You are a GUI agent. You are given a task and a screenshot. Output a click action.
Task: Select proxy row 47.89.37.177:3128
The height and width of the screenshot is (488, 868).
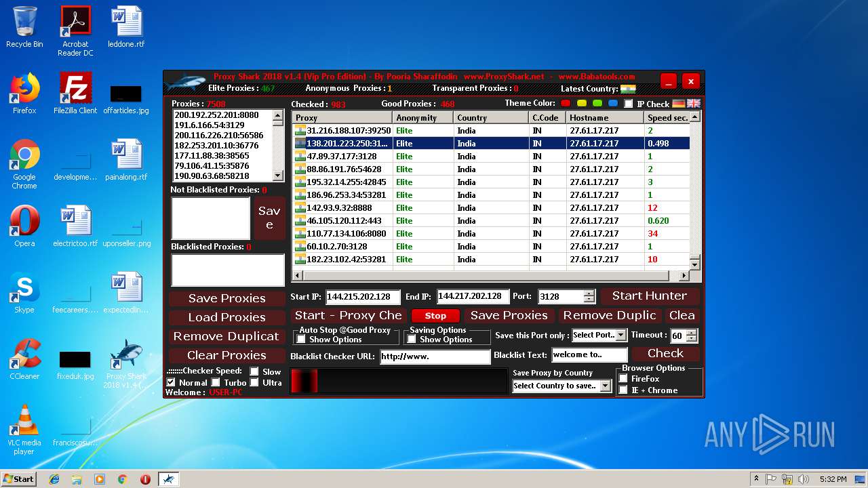[x=491, y=156]
